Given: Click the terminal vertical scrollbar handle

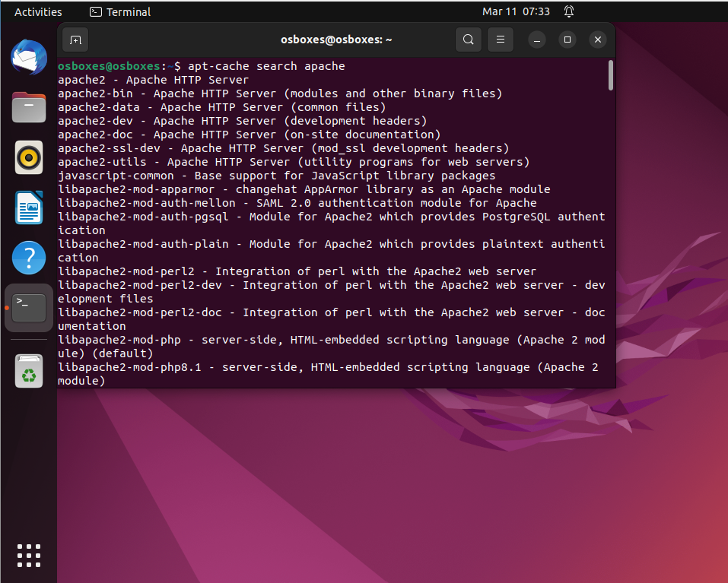Looking at the screenshot, I should pyautogui.click(x=611, y=75).
